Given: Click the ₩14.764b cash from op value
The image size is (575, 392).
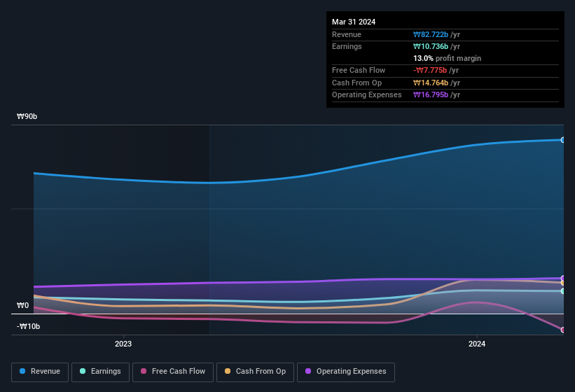Looking at the screenshot, I should 431,83.
